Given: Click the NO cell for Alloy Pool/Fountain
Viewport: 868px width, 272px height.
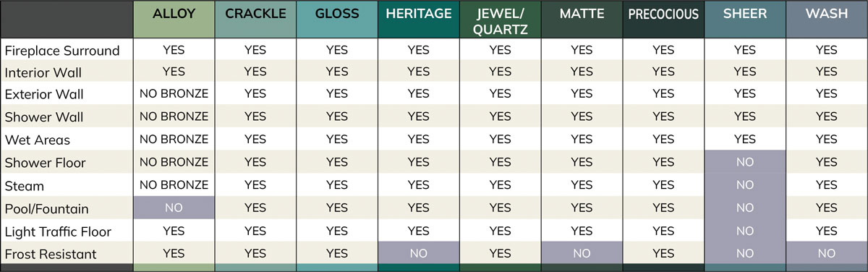Looking at the screenshot, I should pos(174,208).
